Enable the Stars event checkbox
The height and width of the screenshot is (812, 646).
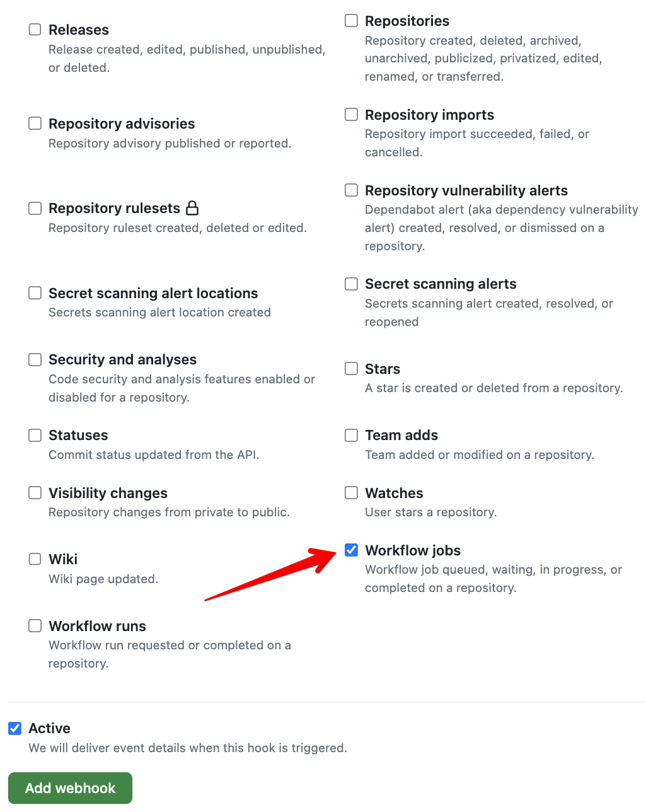[352, 369]
